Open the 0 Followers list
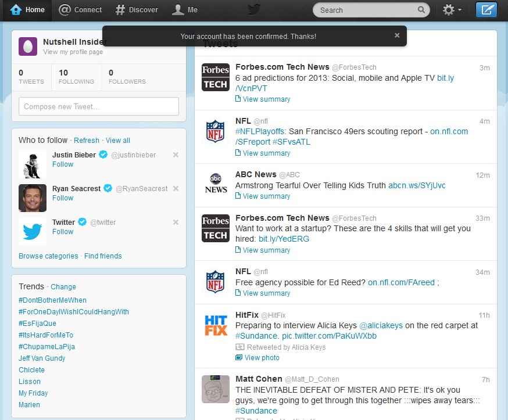The width and height of the screenshot is (508, 420). 127,77
